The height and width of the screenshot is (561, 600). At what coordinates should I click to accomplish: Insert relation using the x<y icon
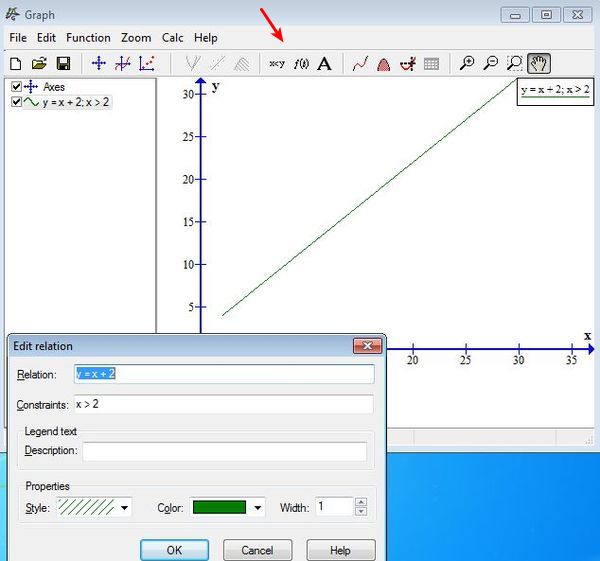[x=277, y=64]
